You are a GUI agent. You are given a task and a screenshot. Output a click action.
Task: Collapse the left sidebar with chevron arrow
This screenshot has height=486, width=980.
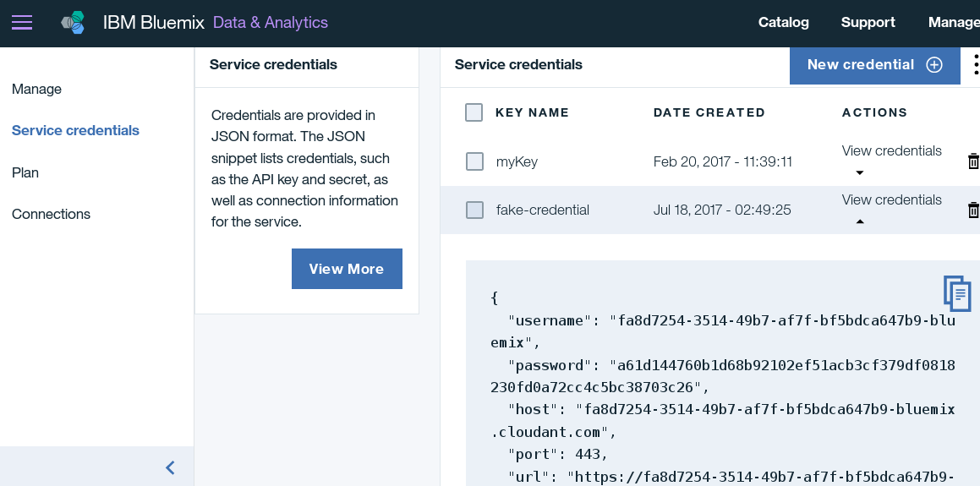pos(170,467)
